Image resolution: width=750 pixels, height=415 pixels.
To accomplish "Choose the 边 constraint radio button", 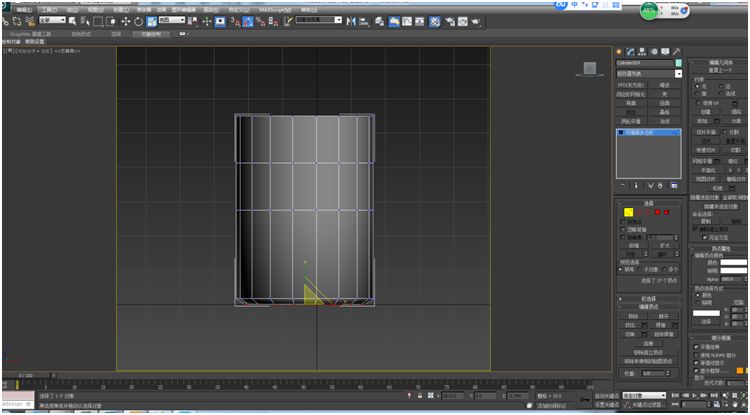I will [x=721, y=86].
